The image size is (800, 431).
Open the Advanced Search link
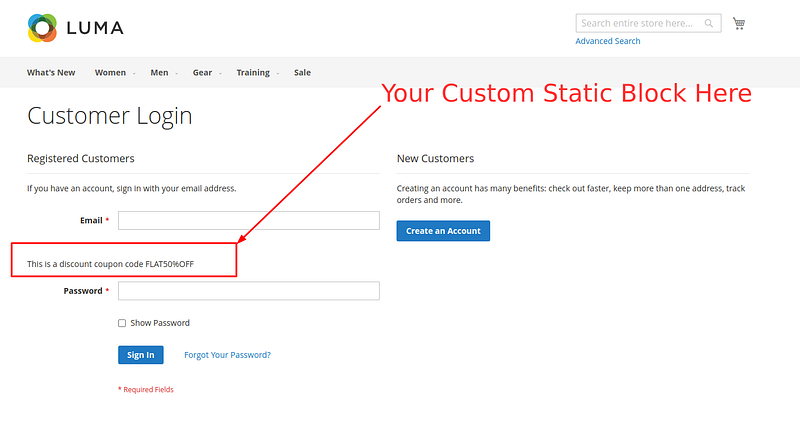click(608, 41)
